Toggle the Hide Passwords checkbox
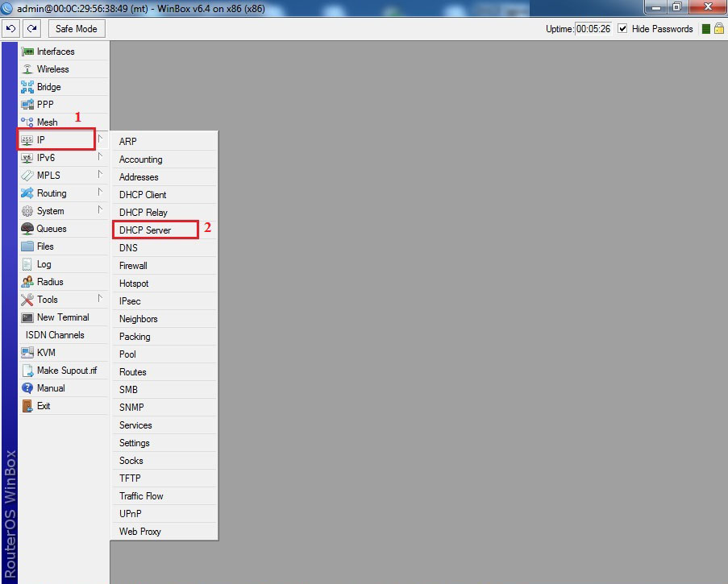The image size is (728, 584). click(x=622, y=29)
